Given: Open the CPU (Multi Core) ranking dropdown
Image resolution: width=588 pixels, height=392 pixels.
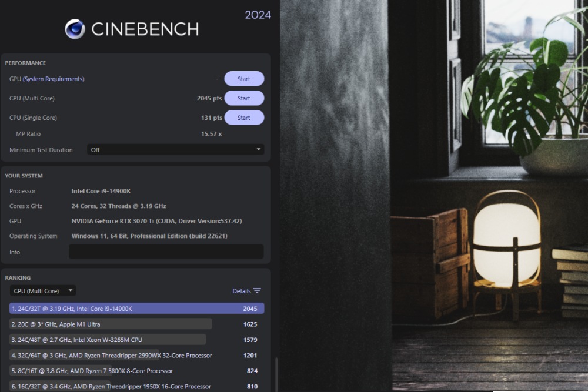Looking at the screenshot, I should [43, 291].
